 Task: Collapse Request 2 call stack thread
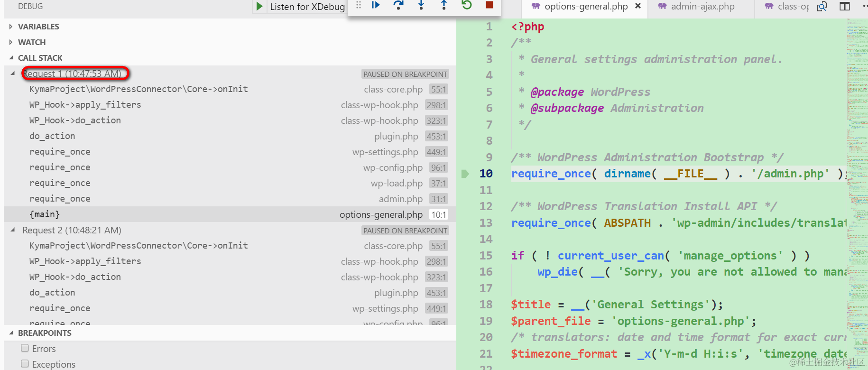[13, 230]
